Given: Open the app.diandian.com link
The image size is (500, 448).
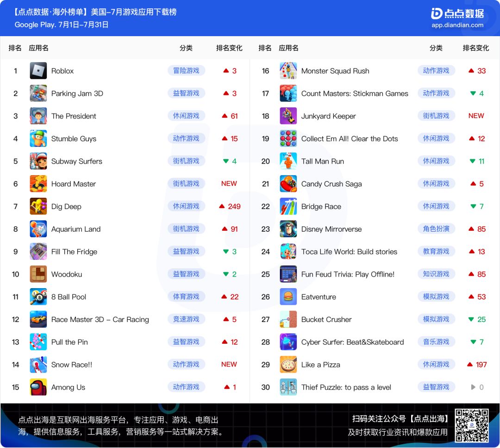Looking at the screenshot, I should point(457,25).
